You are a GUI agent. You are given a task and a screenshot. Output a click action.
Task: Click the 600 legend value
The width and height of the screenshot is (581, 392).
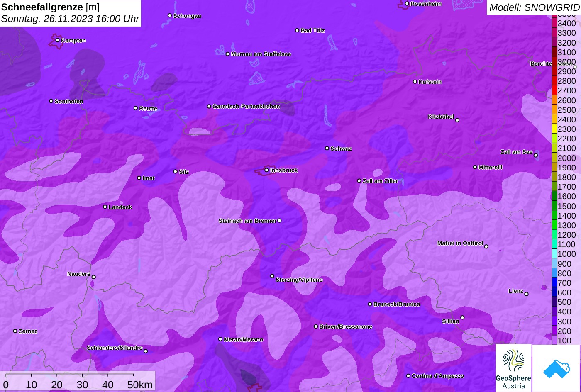point(564,292)
